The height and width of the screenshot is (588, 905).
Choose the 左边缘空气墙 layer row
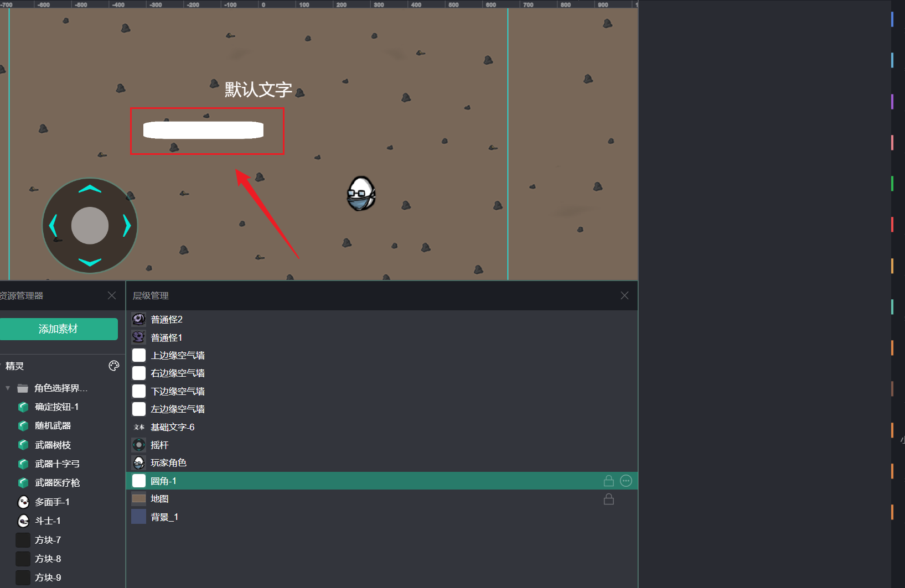pos(382,409)
